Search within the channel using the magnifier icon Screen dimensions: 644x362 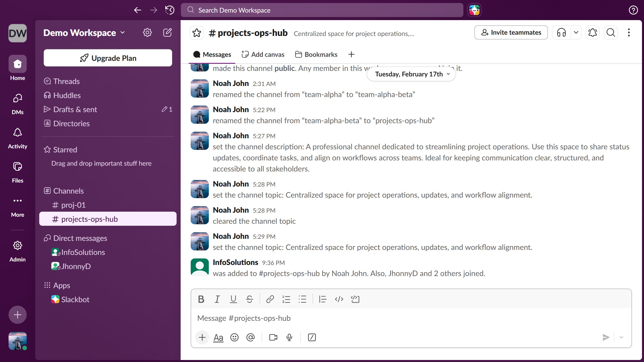pyautogui.click(x=611, y=32)
